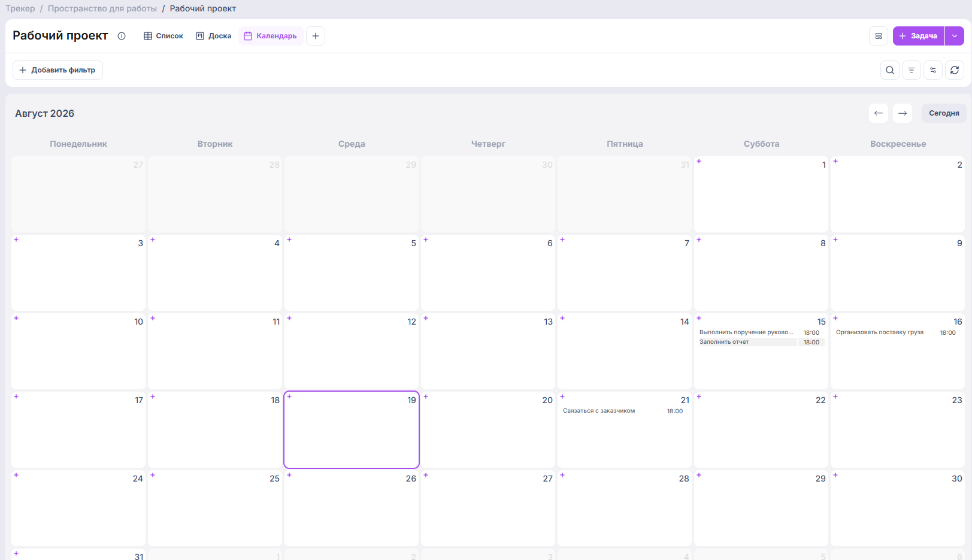This screenshot has width=972, height=560.
Task: Click the Добавить фильтр button
Action: pos(57,70)
